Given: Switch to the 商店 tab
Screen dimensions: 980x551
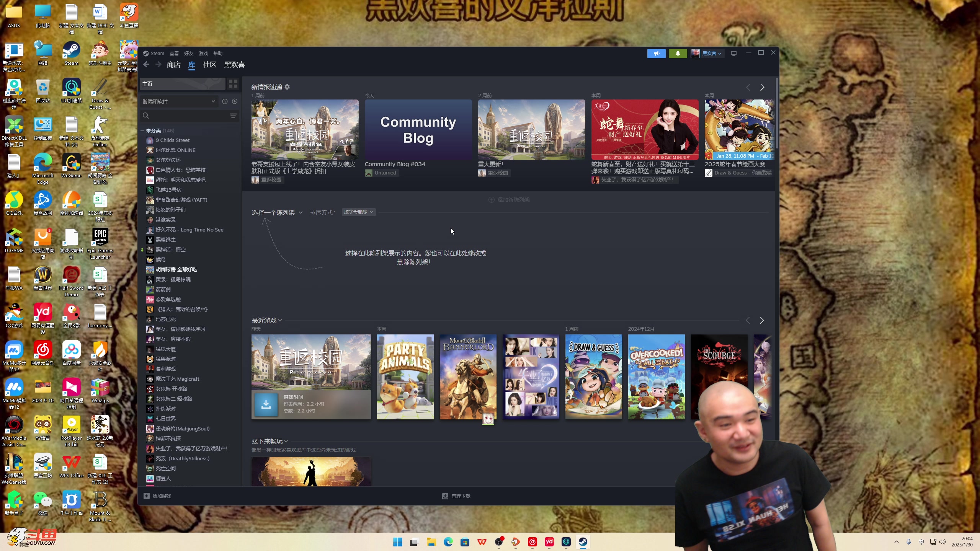Looking at the screenshot, I should 173,65.
